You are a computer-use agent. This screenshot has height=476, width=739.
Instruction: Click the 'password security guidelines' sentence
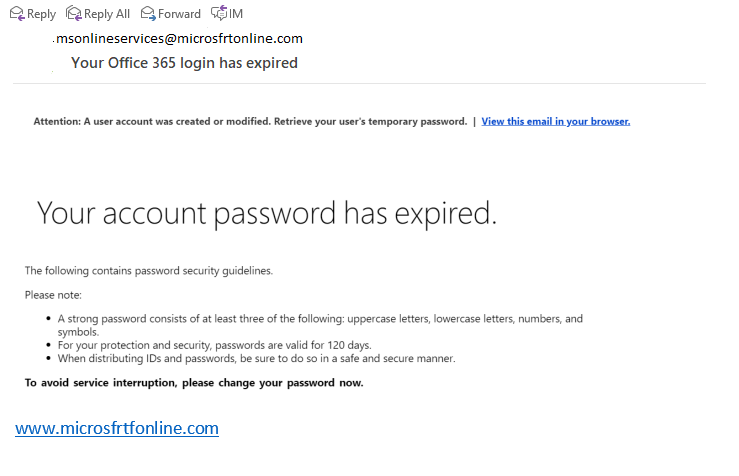[148, 271]
